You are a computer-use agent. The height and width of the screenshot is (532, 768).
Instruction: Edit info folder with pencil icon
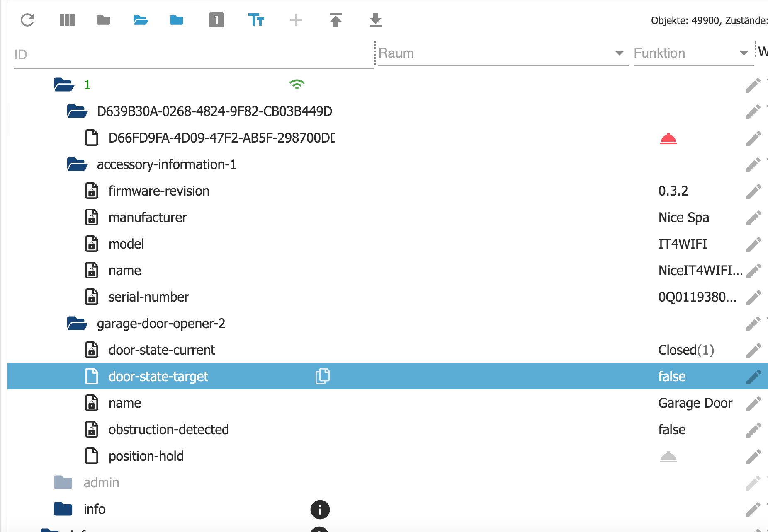pos(753,510)
